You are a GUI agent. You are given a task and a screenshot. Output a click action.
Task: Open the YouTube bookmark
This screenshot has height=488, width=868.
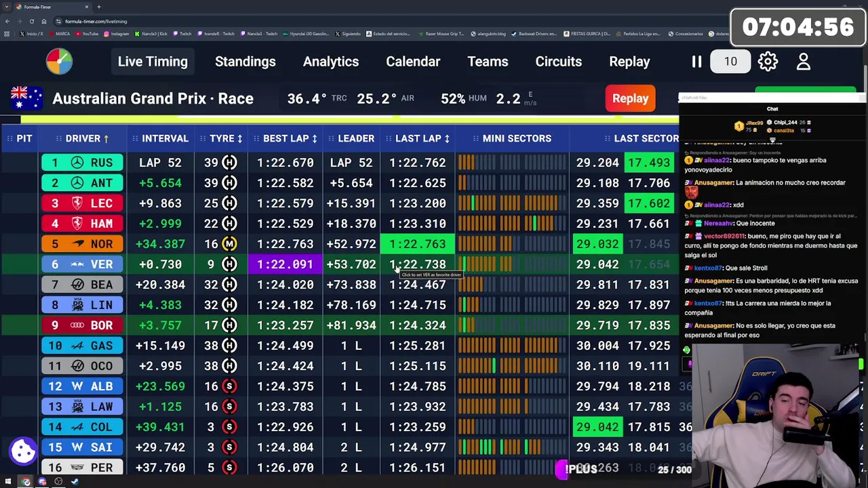click(86, 34)
